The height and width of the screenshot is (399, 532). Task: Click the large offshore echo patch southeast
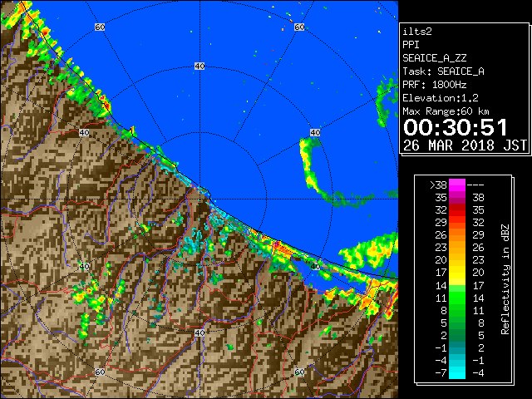coord(370,253)
